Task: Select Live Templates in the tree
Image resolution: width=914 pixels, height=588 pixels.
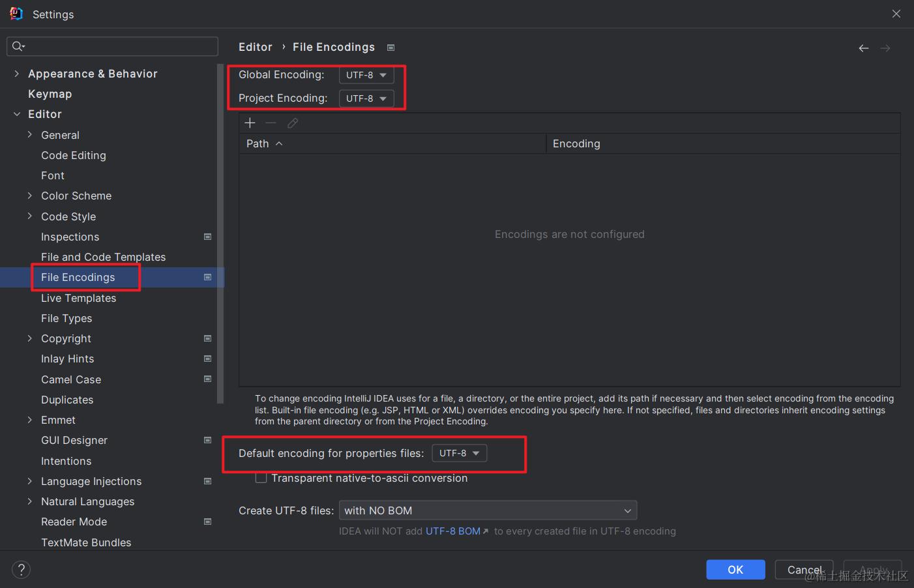Action: point(78,298)
